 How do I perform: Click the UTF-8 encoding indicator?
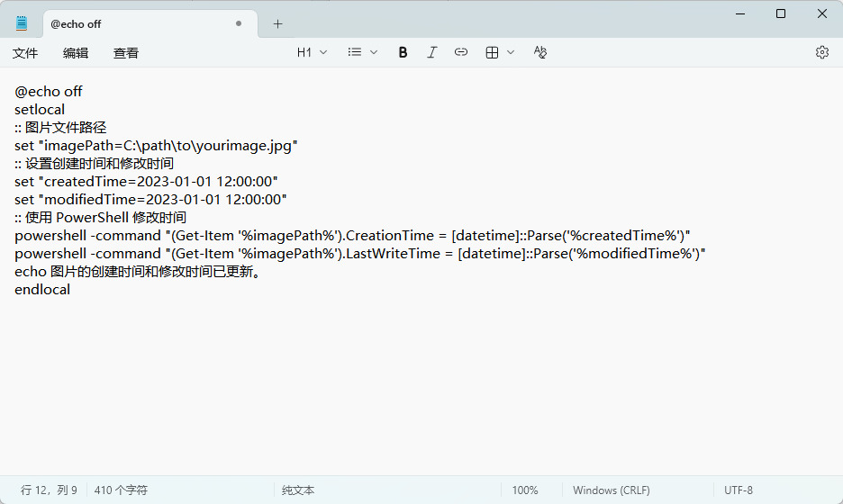click(x=739, y=490)
